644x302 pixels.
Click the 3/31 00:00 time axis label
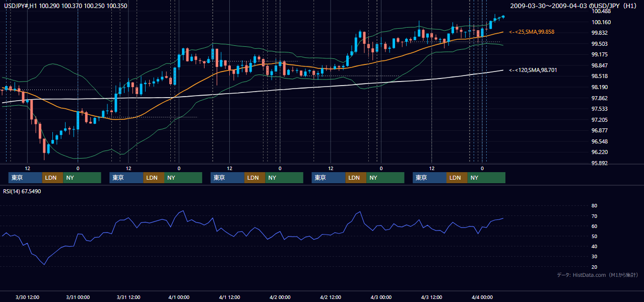click(78, 297)
